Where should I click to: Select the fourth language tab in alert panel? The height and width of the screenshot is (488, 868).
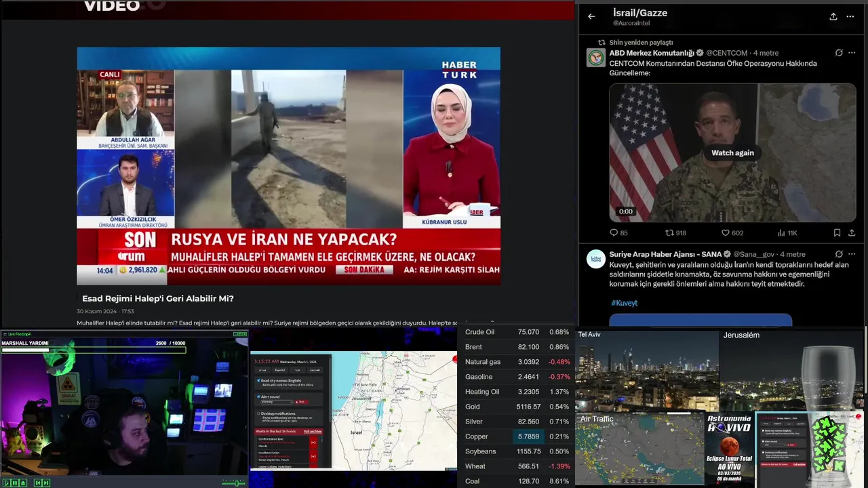point(315,370)
